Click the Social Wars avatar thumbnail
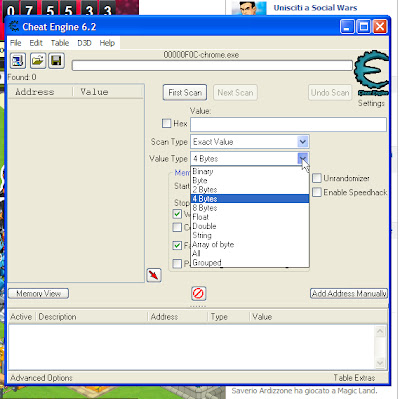This screenshot has height=399, width=400. (x=249, y=8)
